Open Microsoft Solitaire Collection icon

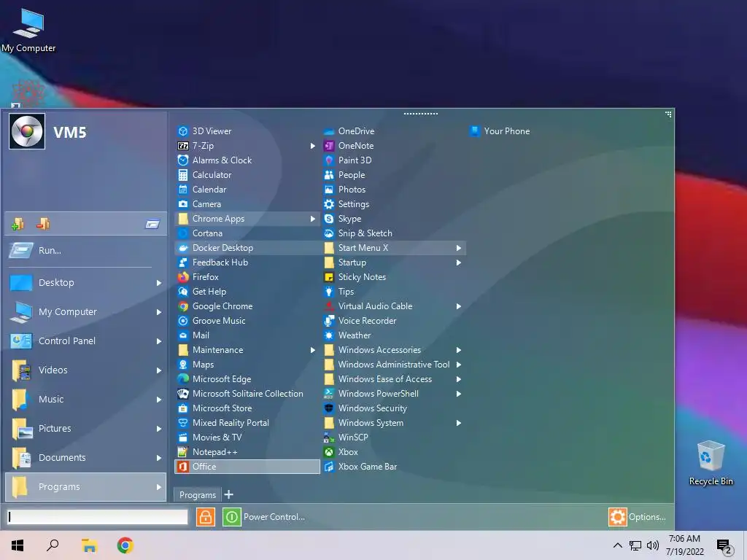pos(183,393)
